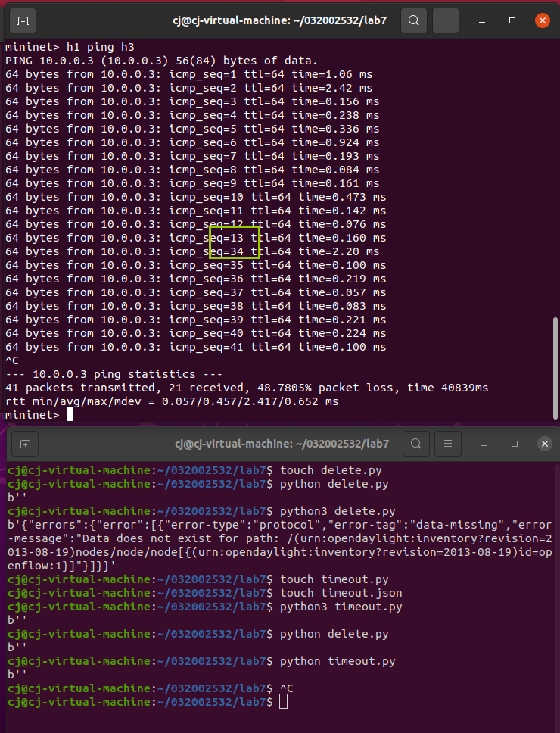
Task: Open hamburger menu in bottom terminal window
Action: point(448,444)
